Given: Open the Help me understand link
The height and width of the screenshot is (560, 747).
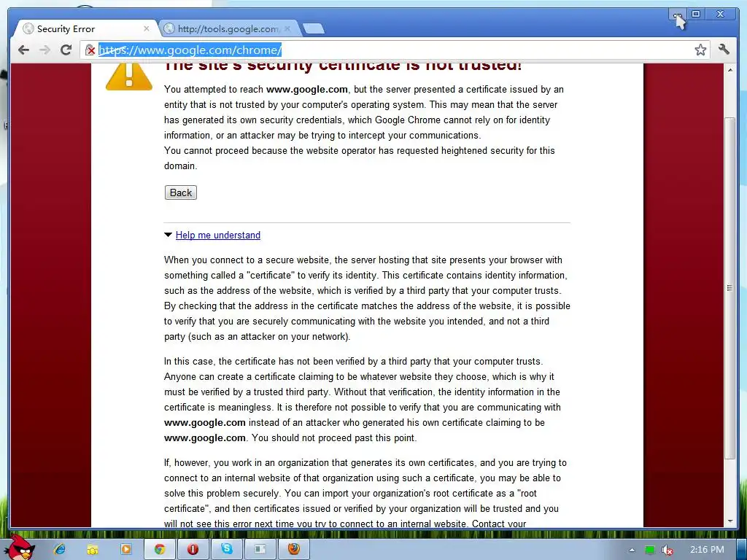Looking at the screenshot, I should 217,235.
